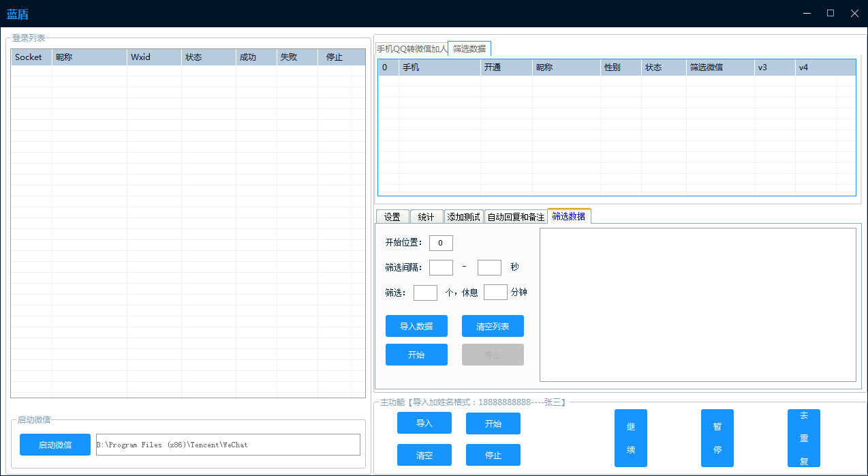868x476 pixels.
Task: Click 导入 button in 主功能
Action: 424,423
